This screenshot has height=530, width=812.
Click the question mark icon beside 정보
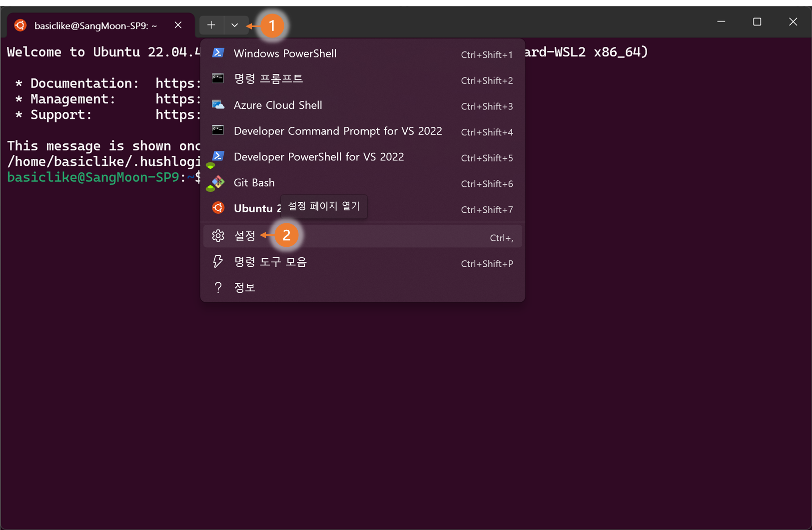[x=218, y=287]
